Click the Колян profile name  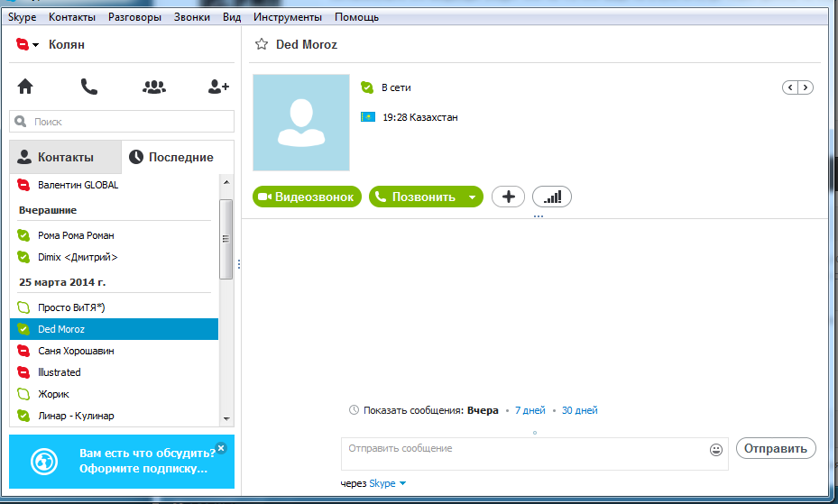coord(67,45)
